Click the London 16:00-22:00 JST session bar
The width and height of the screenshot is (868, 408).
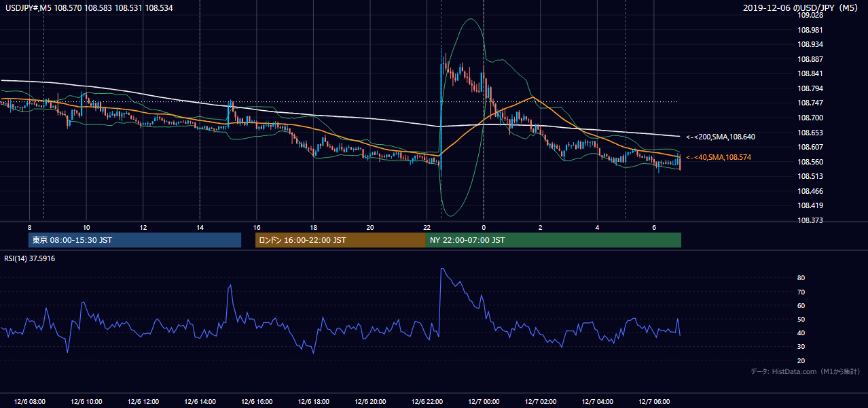pyautogui.click(x=340, y=240)
